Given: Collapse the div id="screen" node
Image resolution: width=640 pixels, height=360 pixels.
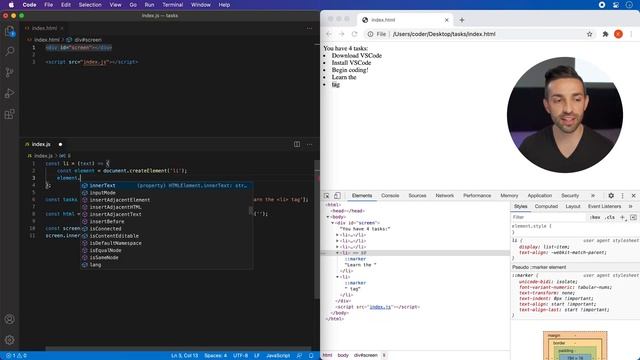Looking at the screenshot, I should pyautogui.click(x=333, y=223).
